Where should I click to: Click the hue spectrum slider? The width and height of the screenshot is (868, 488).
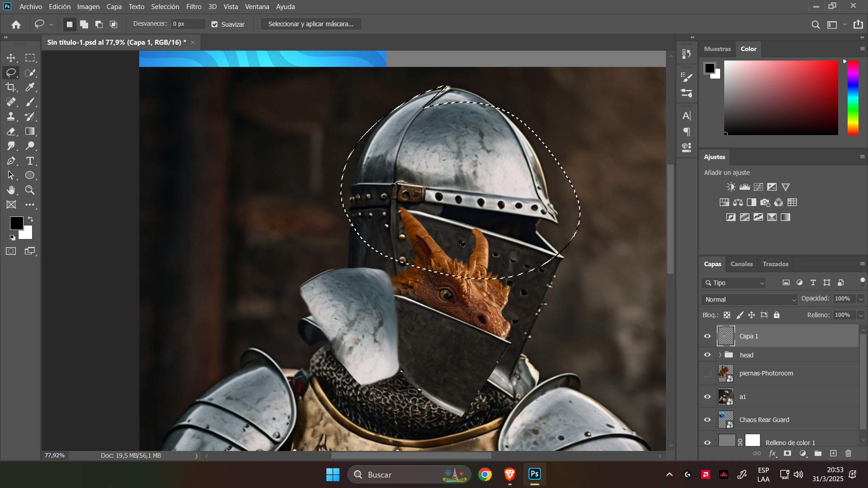[x=853, y=98]
